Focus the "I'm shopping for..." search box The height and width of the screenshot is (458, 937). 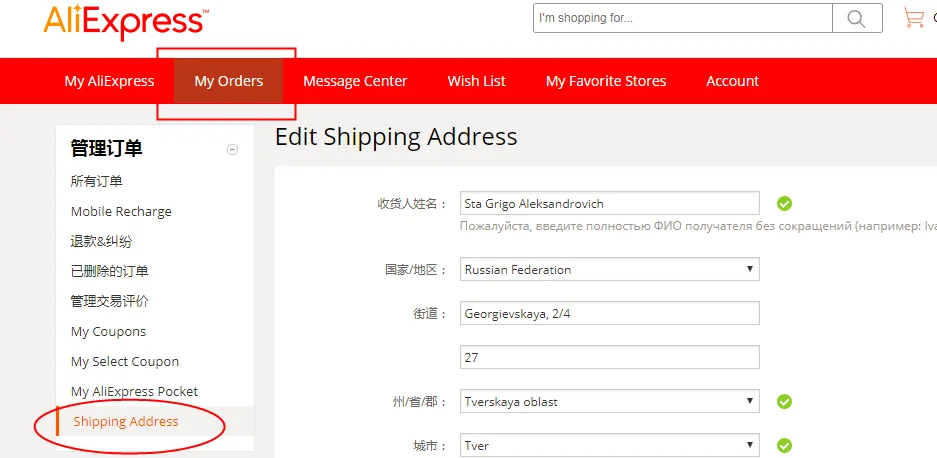683,19
